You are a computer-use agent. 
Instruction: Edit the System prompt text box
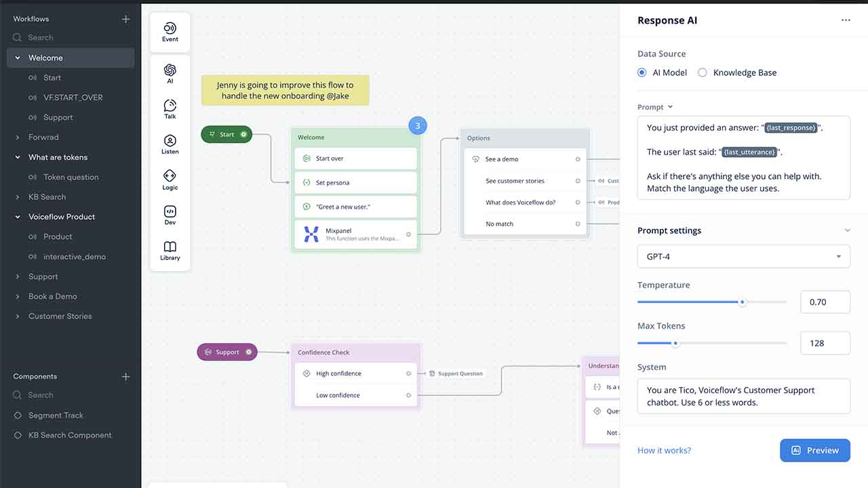pyautogui.click(x=744, y=396)
